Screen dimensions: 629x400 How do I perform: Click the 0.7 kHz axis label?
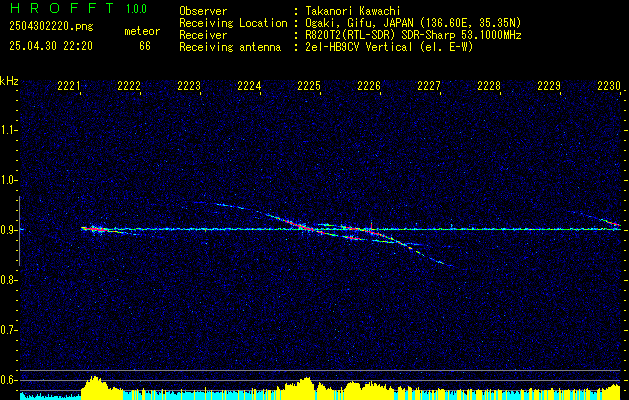[x=8, y=330]
